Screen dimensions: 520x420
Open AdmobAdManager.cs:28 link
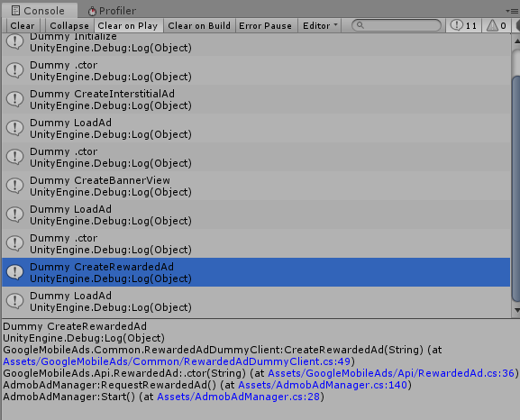pos(239,397)
